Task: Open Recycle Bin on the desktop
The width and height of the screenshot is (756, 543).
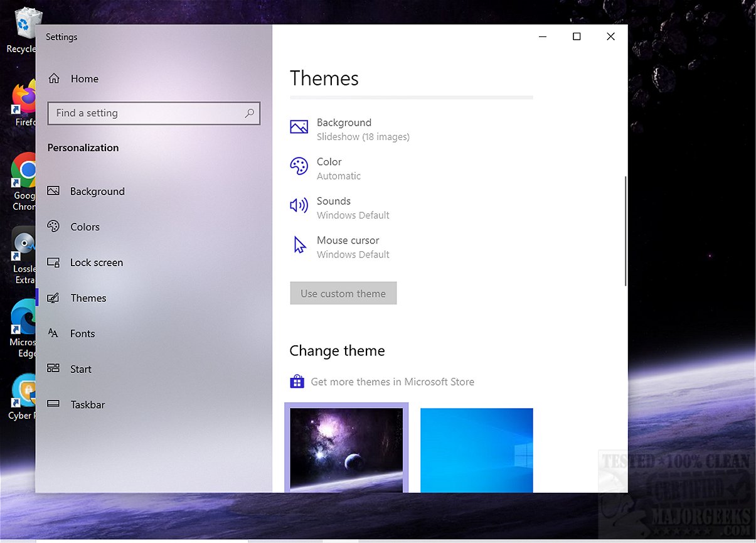Action: [25, 25]
